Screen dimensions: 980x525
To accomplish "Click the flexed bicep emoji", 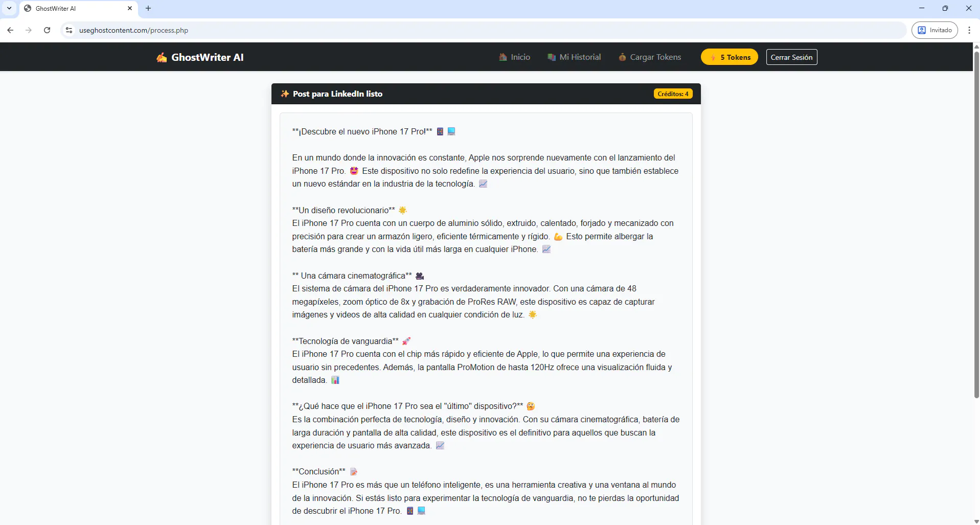I will click(558, 237).
